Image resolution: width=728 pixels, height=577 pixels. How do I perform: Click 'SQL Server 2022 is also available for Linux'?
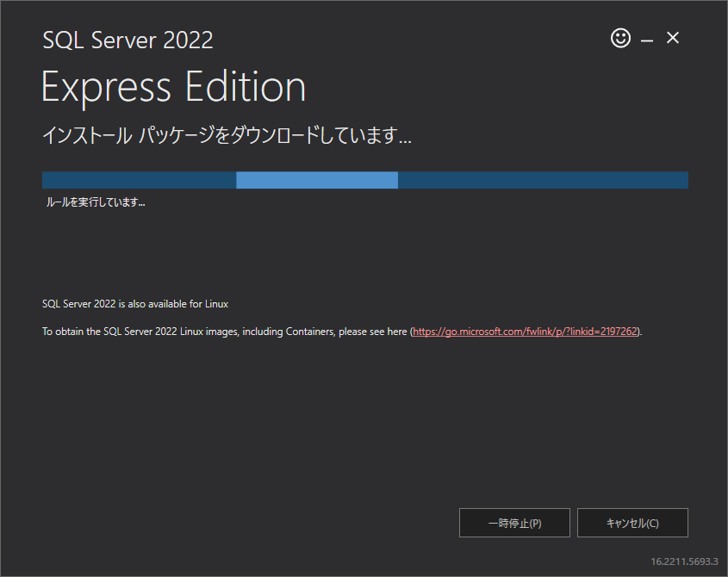tap(135, 304)
